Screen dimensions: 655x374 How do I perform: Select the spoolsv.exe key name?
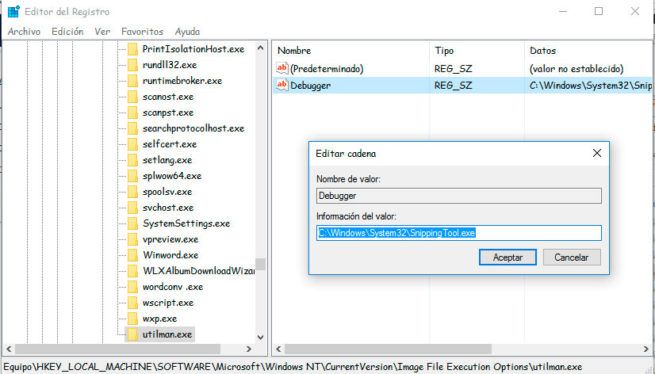[167, 192]
